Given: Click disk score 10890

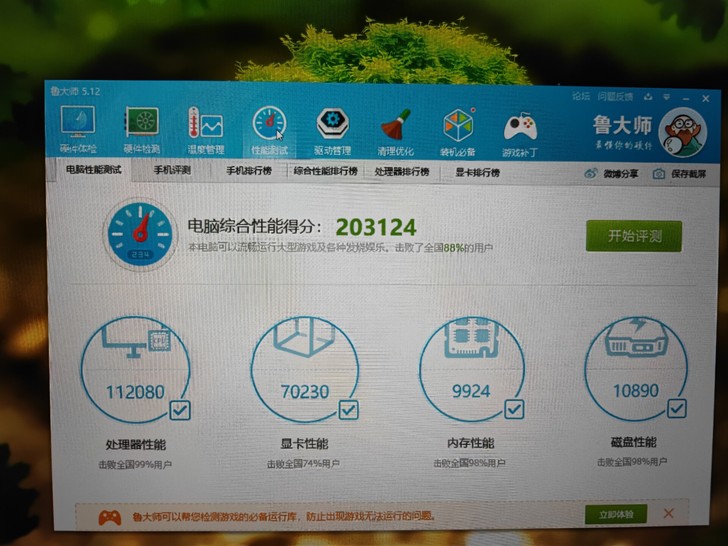Looking at the screenshot, I should tap(636, 391).
